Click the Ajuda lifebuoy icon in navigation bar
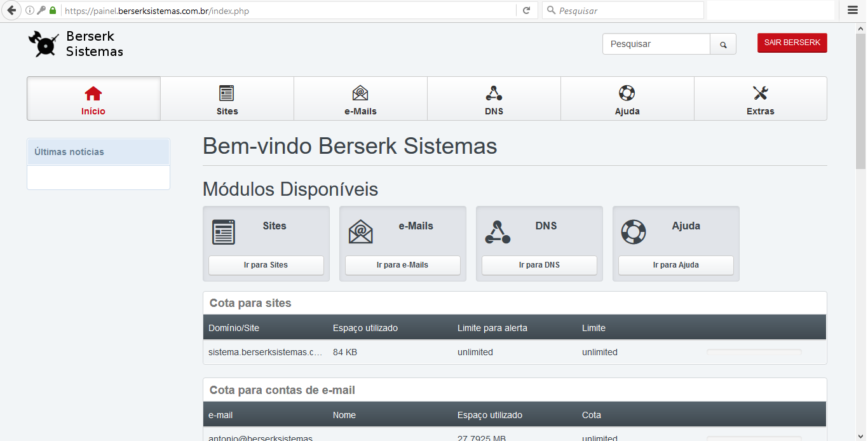 click(627, 93)
